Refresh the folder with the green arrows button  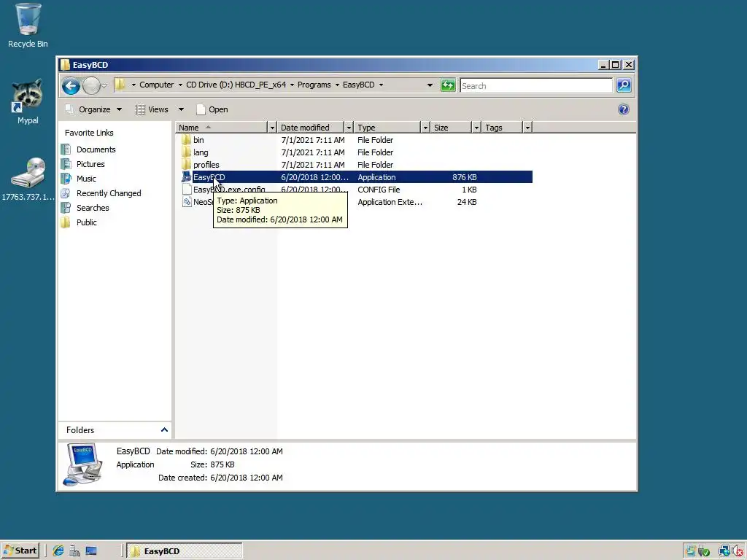(448, 85)
